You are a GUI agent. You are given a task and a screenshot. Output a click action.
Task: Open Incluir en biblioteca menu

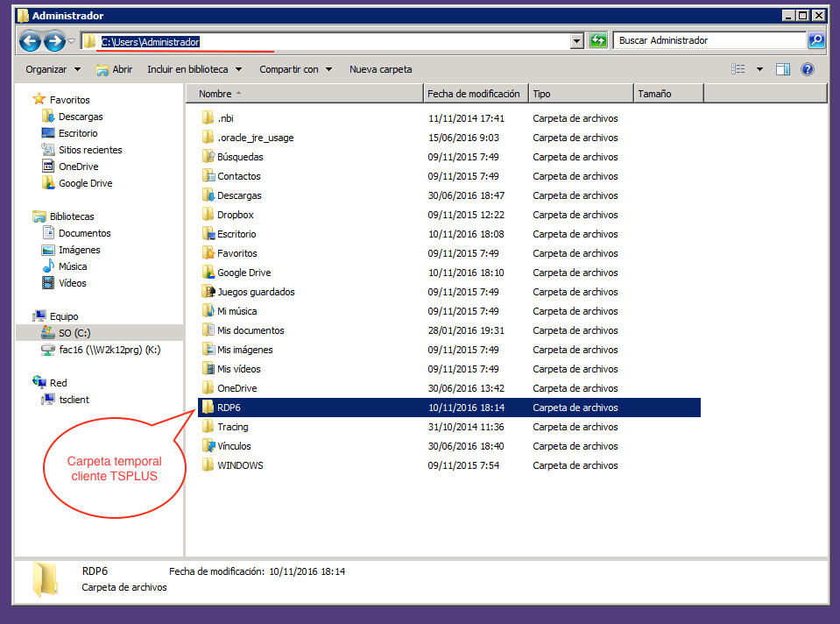pyautogui.click(x=194, y=69)
